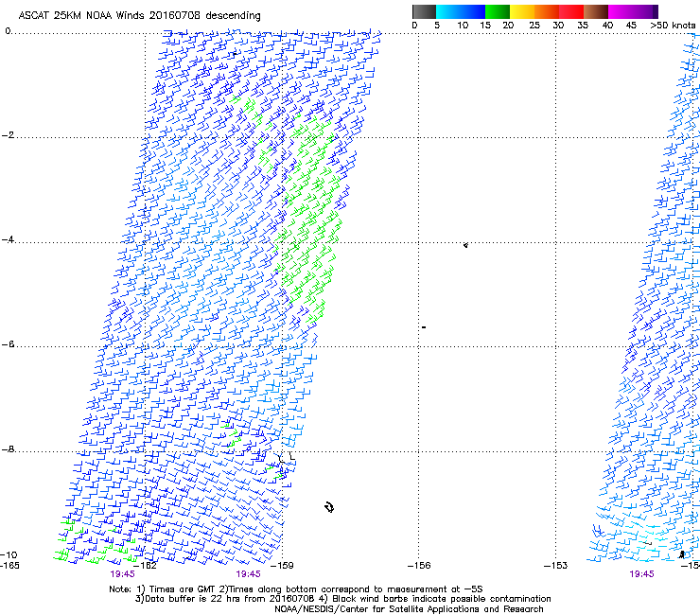Click the longitude label '-156'
Screen dimensions: 700x615
419,566
